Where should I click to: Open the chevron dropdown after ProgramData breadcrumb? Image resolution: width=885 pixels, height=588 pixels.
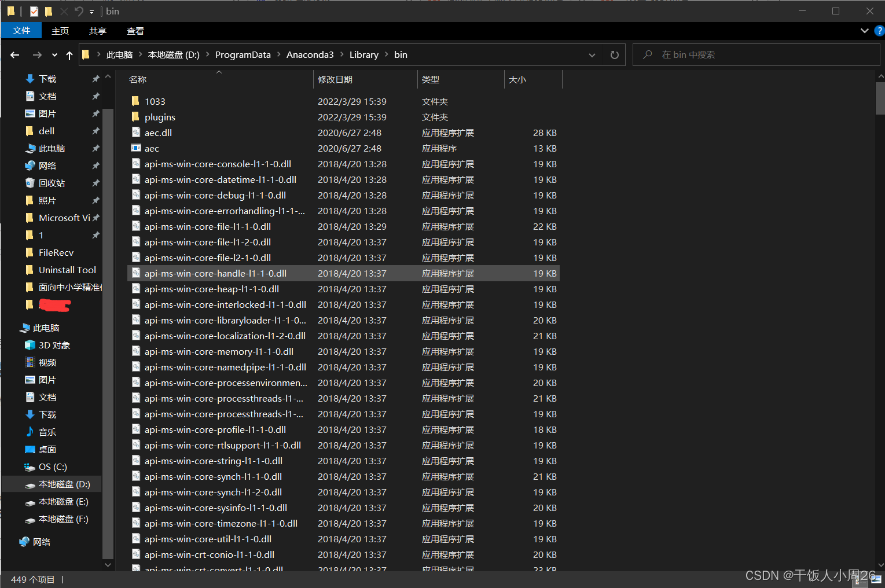[x=278, y=54]
